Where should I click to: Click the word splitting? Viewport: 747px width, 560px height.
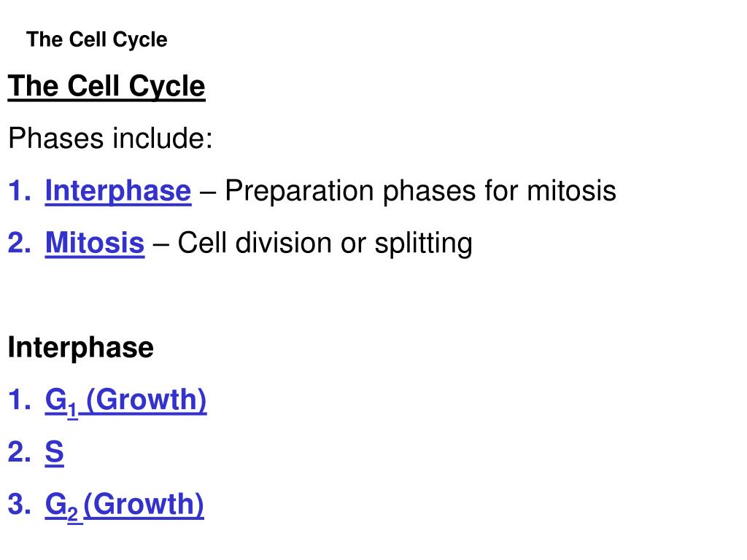(x=424, y=244)
